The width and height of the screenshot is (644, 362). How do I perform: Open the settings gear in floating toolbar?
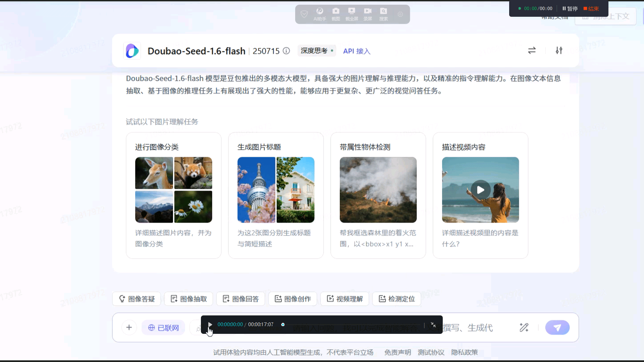400,14
